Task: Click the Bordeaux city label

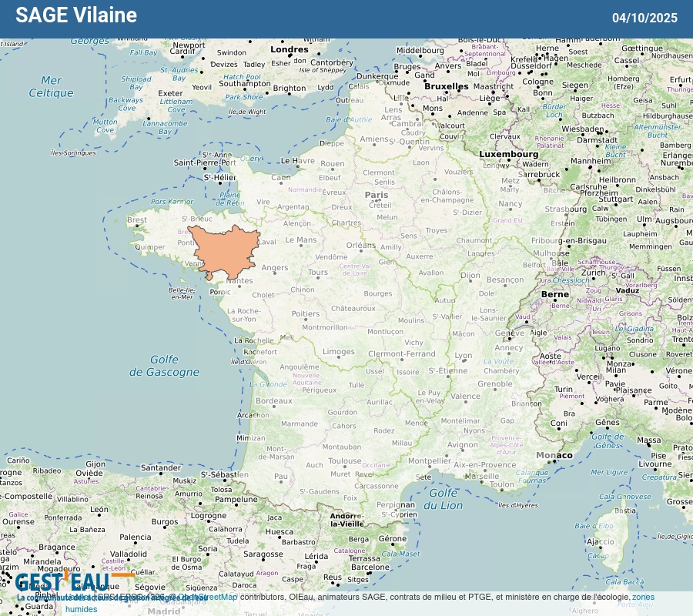Action: (x=274, y=401)
